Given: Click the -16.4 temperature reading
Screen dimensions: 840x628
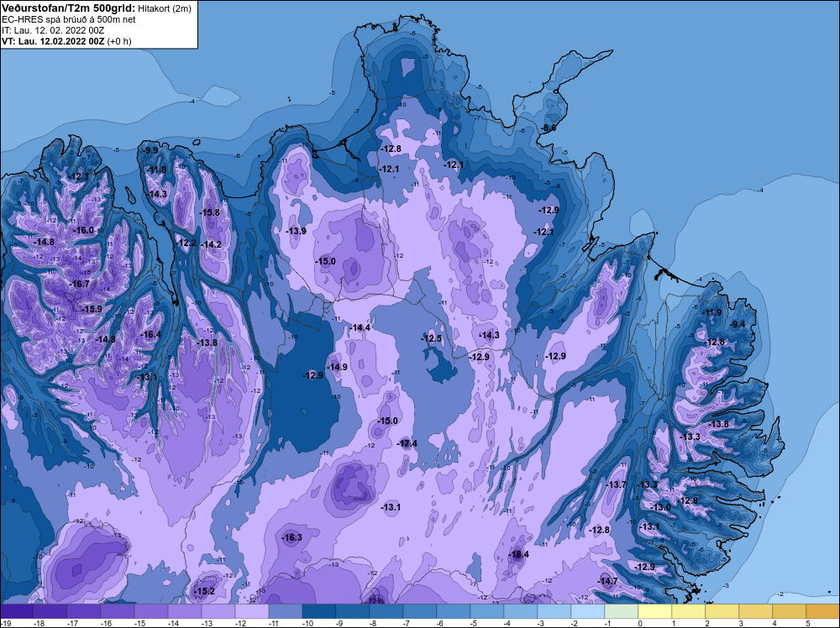Looking at the screenshot, I should point(150,335).
